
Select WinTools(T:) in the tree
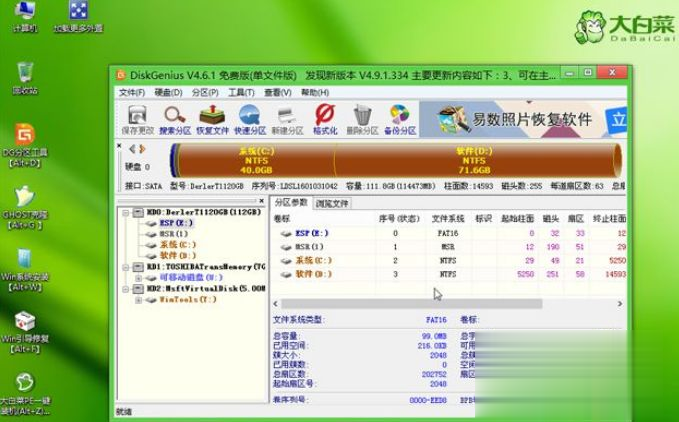pos(188,300)
